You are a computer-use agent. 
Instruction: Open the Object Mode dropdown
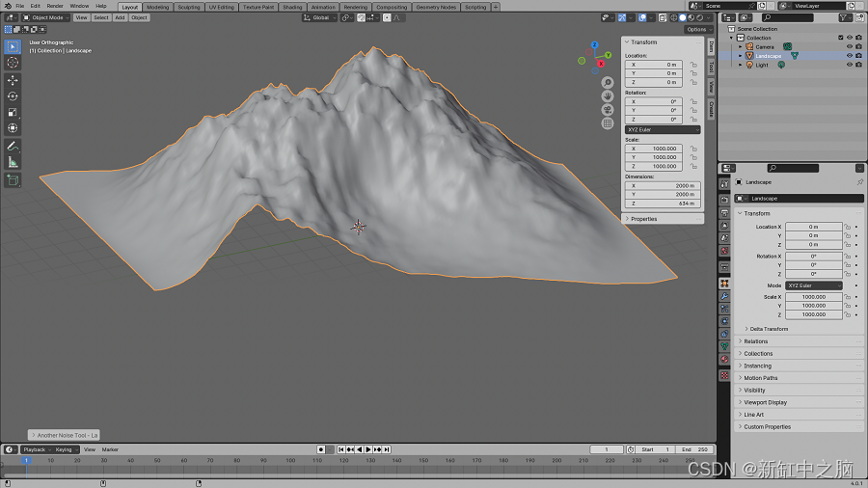click(46, 17)
